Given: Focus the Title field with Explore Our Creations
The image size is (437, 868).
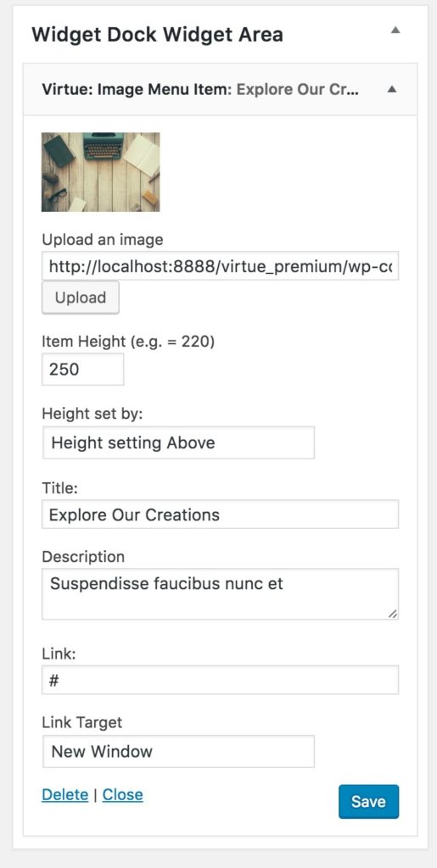Looking at the screenshot, I should tap(220, 515).
